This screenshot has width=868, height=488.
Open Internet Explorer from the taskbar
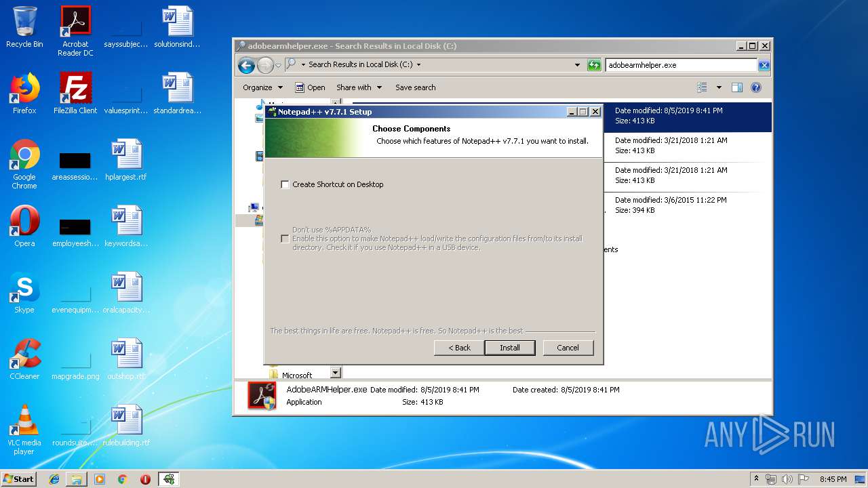[x=54, y=479]
